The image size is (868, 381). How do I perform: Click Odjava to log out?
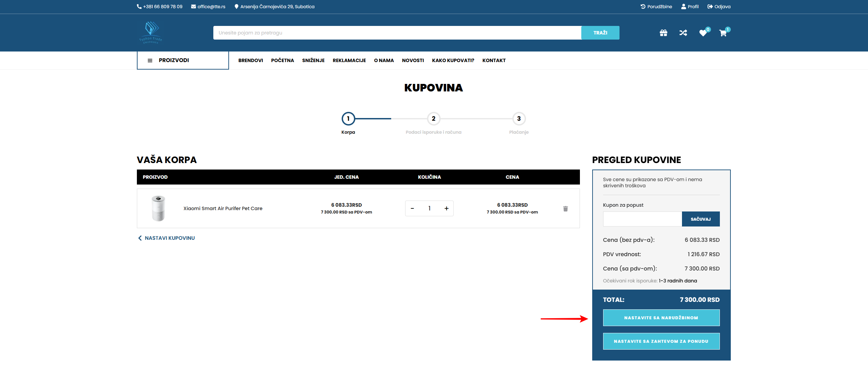(x=719, y=6)
